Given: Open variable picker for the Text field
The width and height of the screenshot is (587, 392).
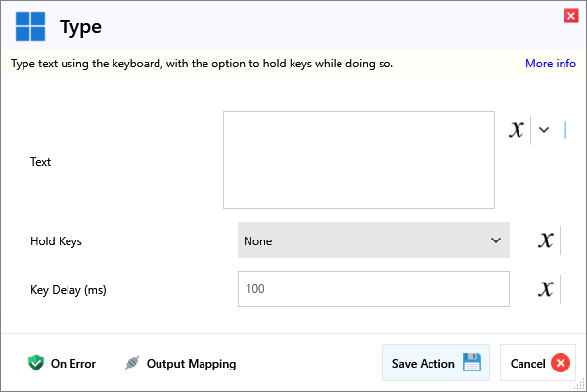Looking at the screenshot, I should click(517, 130).
